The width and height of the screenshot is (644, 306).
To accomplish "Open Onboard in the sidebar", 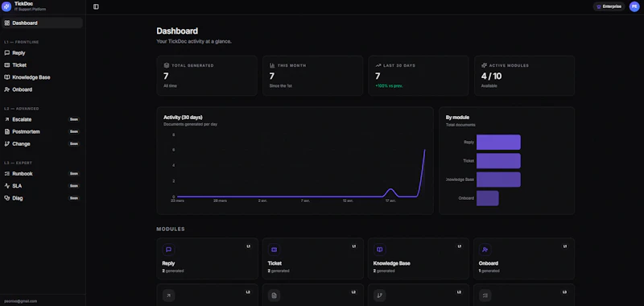I will click(x=43, y=89).
